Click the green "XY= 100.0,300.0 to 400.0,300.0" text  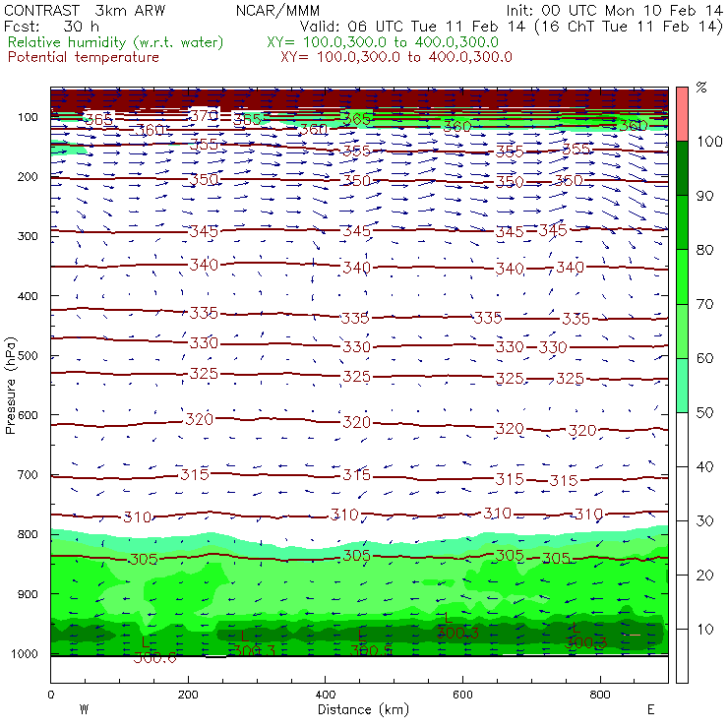tap(383, 42)
